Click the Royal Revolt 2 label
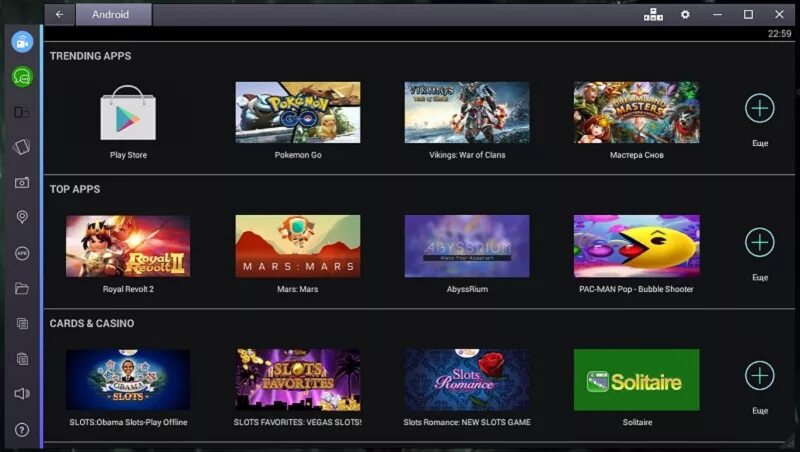The height and width of the screenshot is (452, 800). click(128, 289)
